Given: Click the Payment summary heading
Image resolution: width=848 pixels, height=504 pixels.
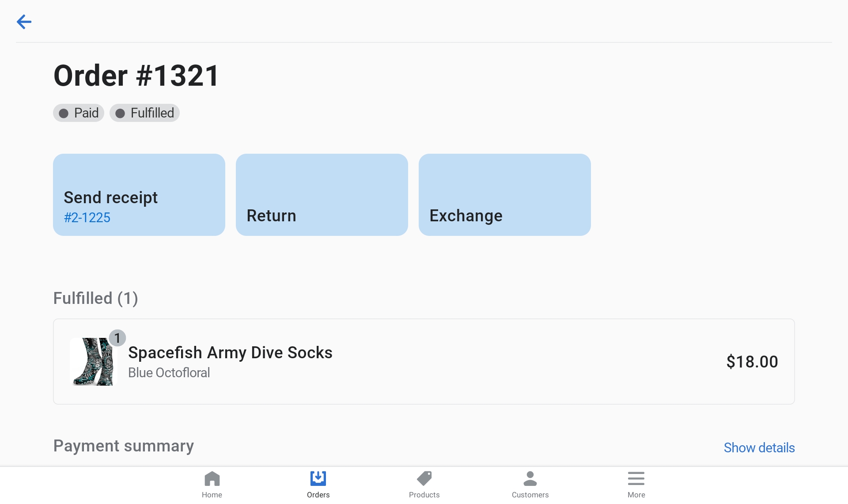Looking at the screenshot, I should point(124,446).
